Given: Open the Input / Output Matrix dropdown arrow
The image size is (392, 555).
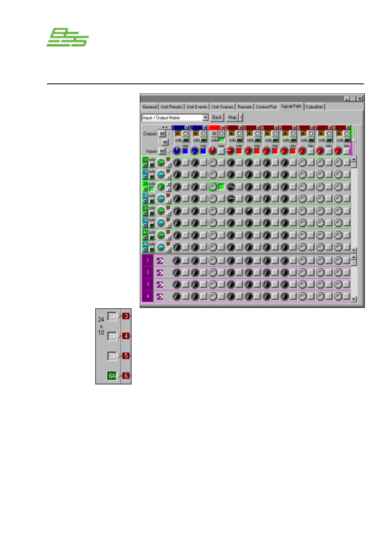Looking at the screenshot, I should (205, 118).
